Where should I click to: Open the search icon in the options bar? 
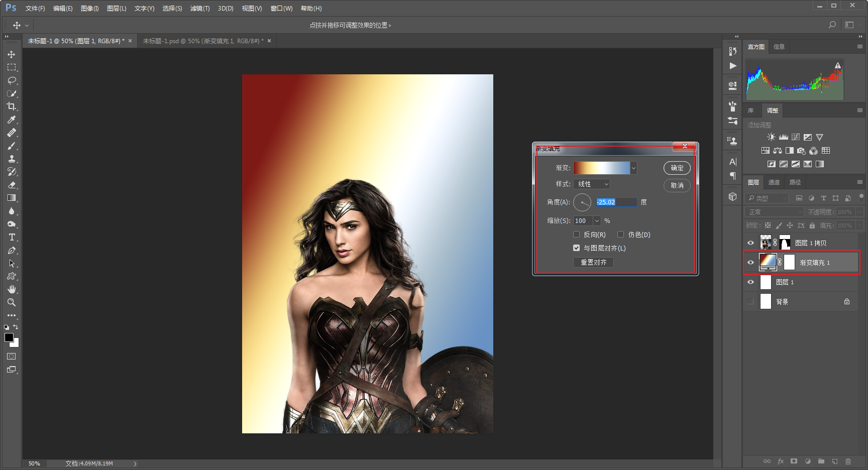pos(832,25)
